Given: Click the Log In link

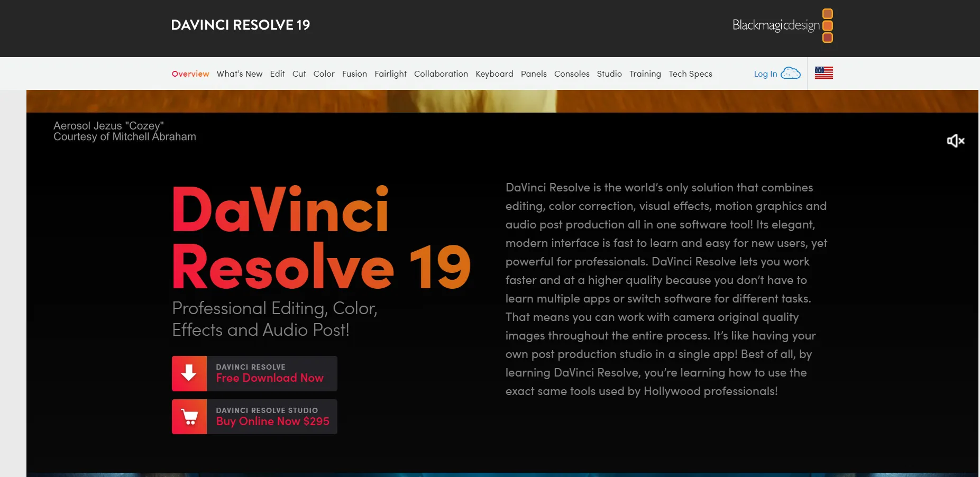Looking at the screenshot, I should click(x=765, y=74).
